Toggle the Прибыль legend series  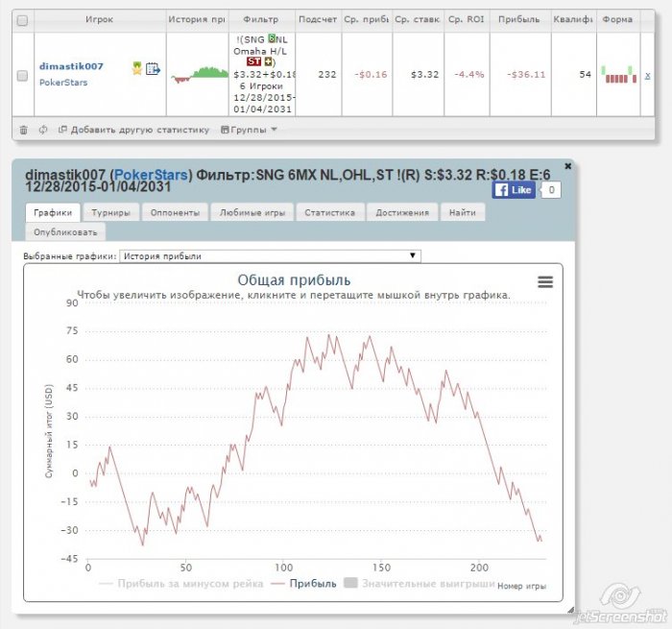[304, 584]
